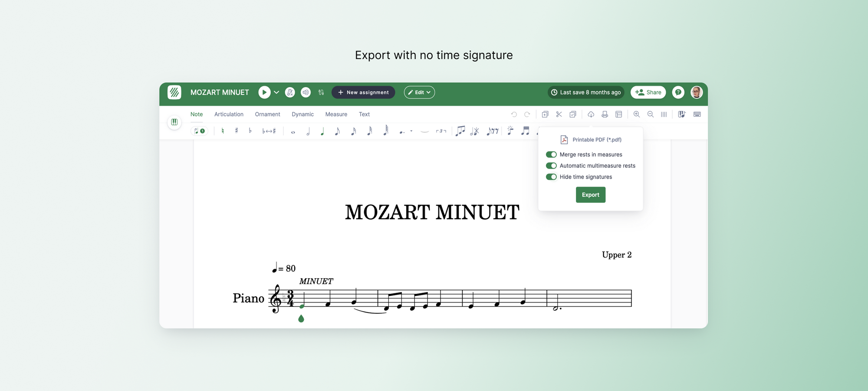The image size is (868, 391).
Task: Click the copy icon with plus sign
Action: [x=545, y=114]
